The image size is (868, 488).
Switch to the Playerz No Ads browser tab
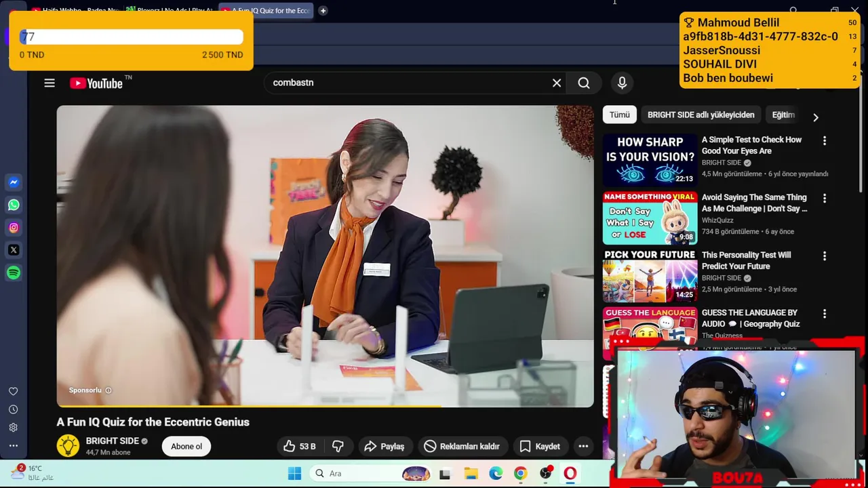[170, 11]
